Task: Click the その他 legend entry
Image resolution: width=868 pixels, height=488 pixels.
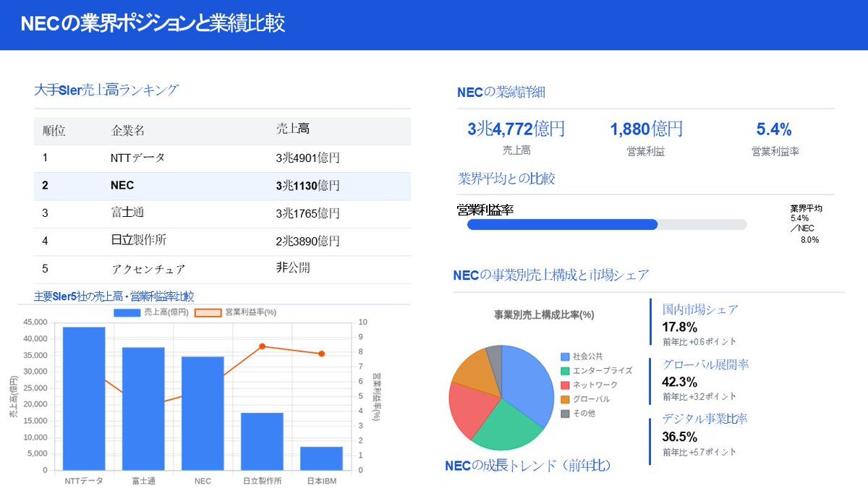Action: pos(579,414)
